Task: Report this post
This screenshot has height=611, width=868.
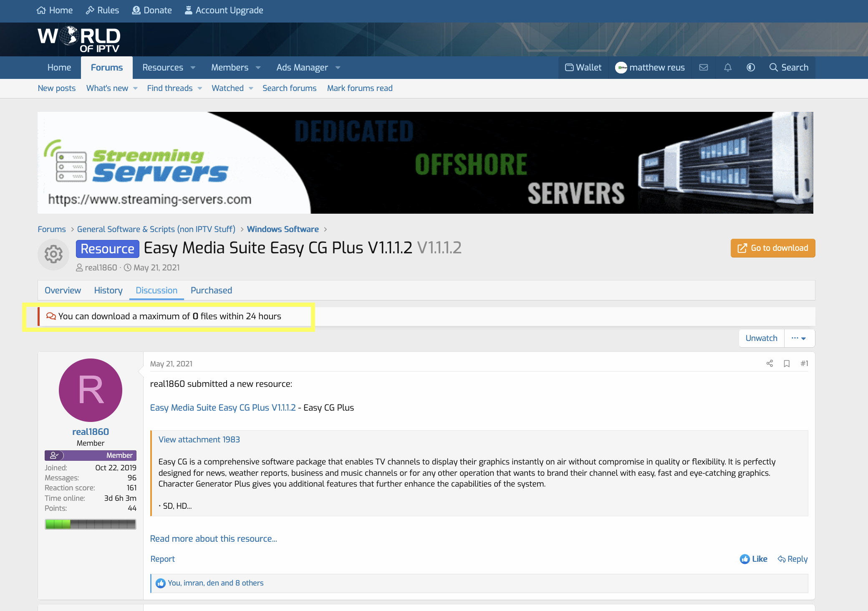Action: (x=162, y=559)
